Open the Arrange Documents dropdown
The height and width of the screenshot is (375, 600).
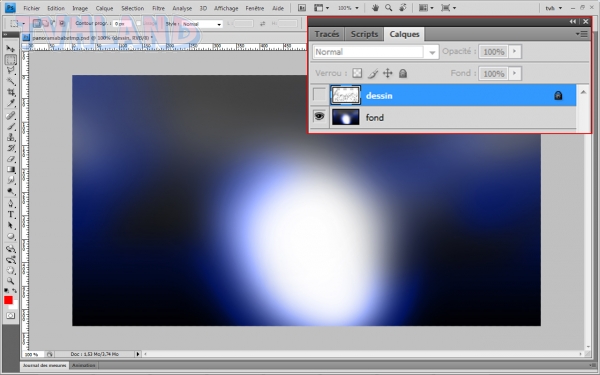coord(426,8)
